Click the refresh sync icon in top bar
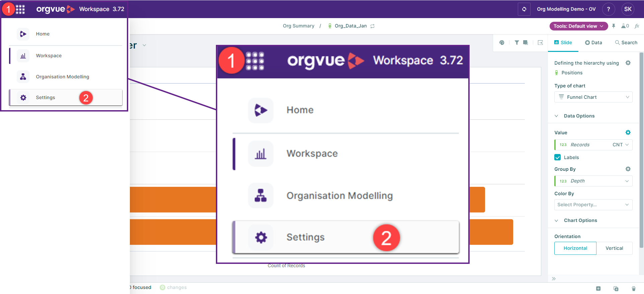Screen dimensions: 644x294 pyautogui.click(x=524, y=9)
